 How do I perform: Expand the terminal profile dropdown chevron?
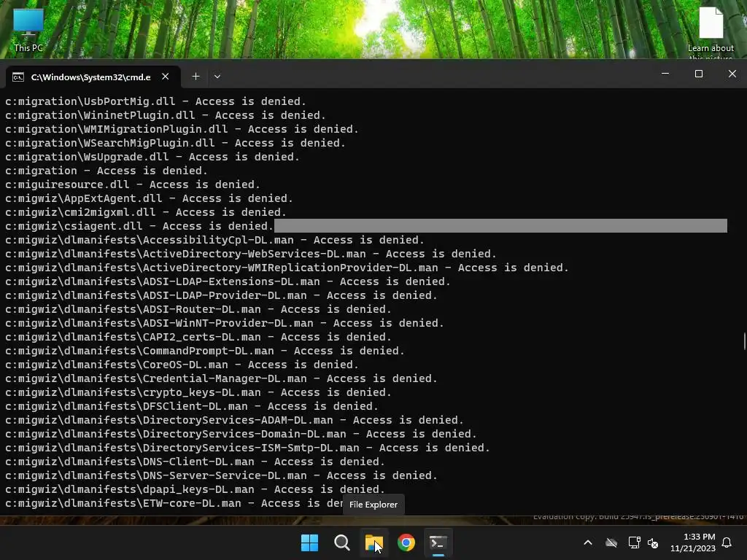pyautogui.click(x=217, y=76)
